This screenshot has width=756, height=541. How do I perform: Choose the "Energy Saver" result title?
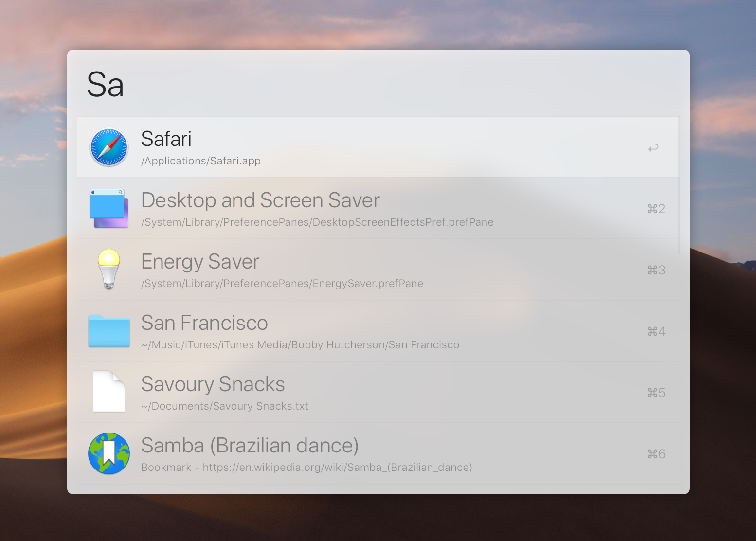click(200, 262)
